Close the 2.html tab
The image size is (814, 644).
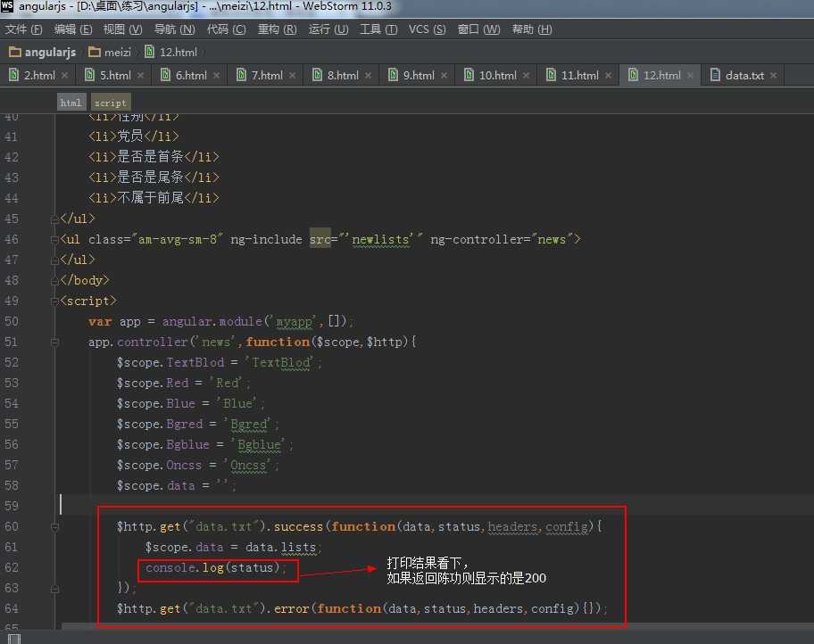65,76
